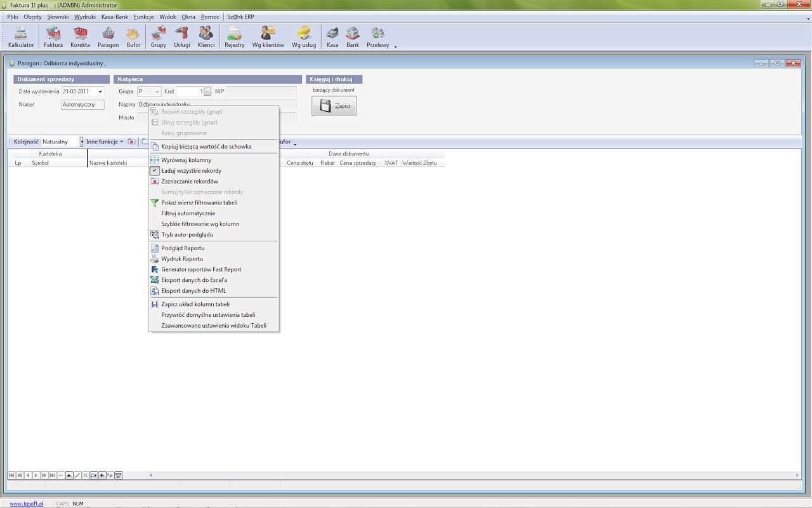The width and height of the screenshot is (812, 508).
Task: Click the refresh data button in navigator
Action: (x=94, y=475)
